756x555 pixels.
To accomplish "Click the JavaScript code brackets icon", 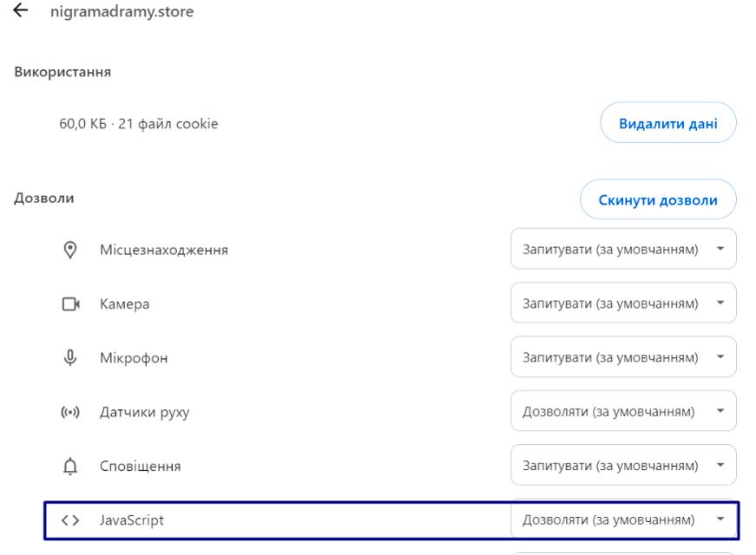I will [x=70, y=519].
